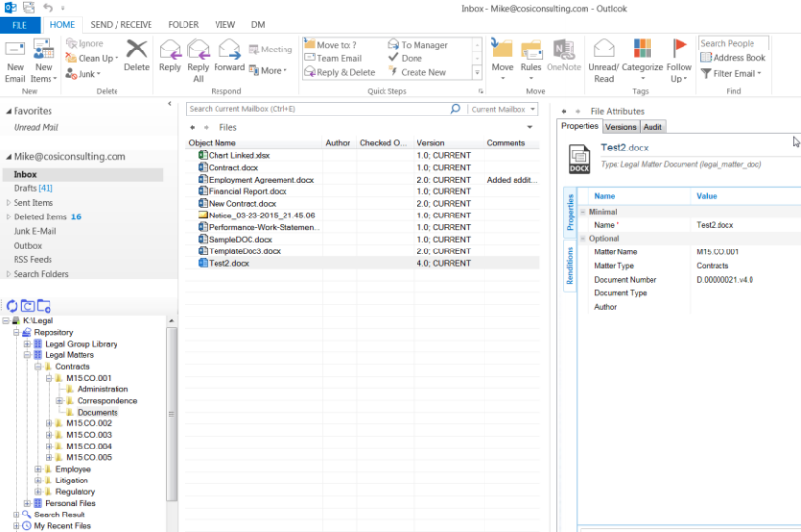Sort by the Version column header
The image size is (801, 532).
click(x=430, y=143)
